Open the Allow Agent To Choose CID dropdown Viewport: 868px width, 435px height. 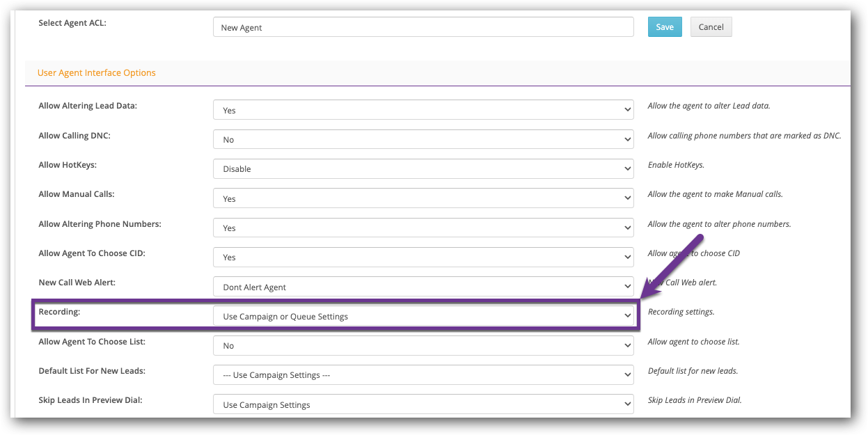(x=423, y=257)
